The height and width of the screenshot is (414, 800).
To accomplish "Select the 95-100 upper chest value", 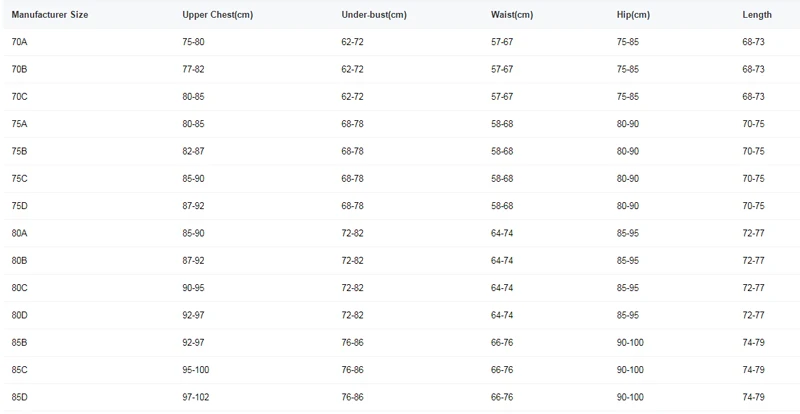I will click(196, 370).
